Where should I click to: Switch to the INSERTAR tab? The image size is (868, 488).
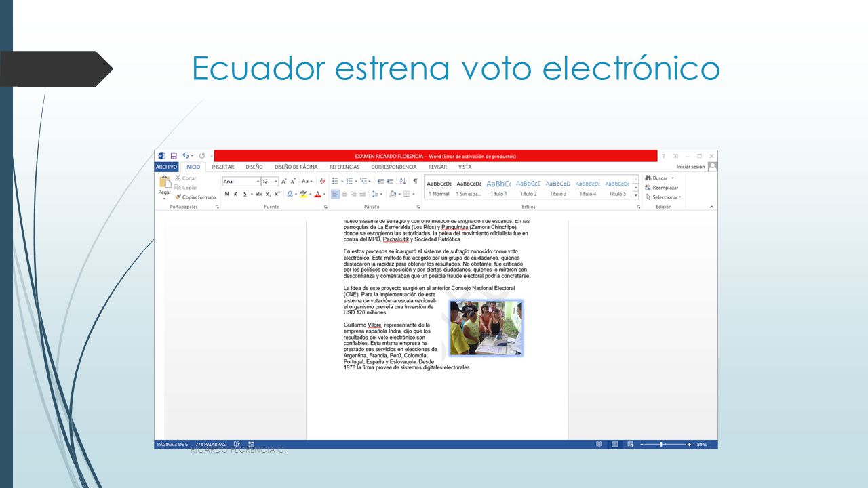(223, 167)
